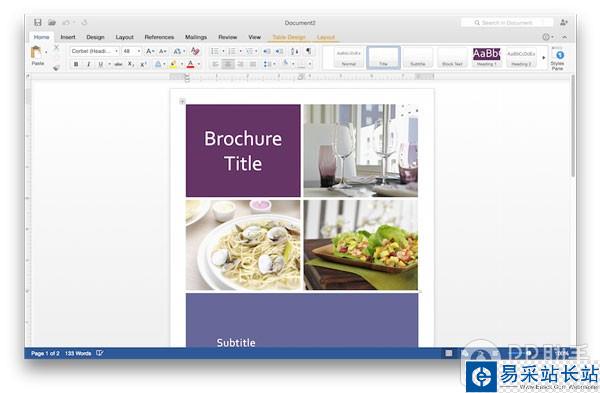This screenshot has width=600, height=393.
Task: Toggle italic formatting
Action: pos(88,64)
